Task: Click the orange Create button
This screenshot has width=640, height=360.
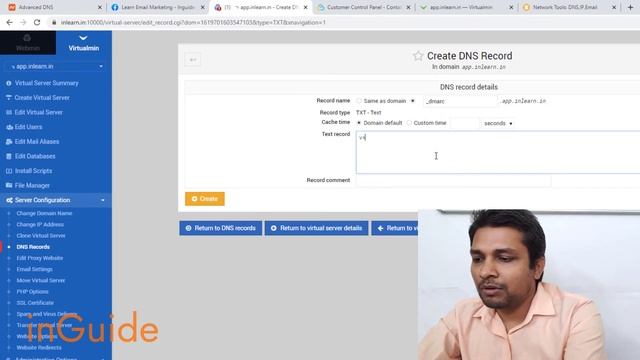Action: [x=204, y=199]
